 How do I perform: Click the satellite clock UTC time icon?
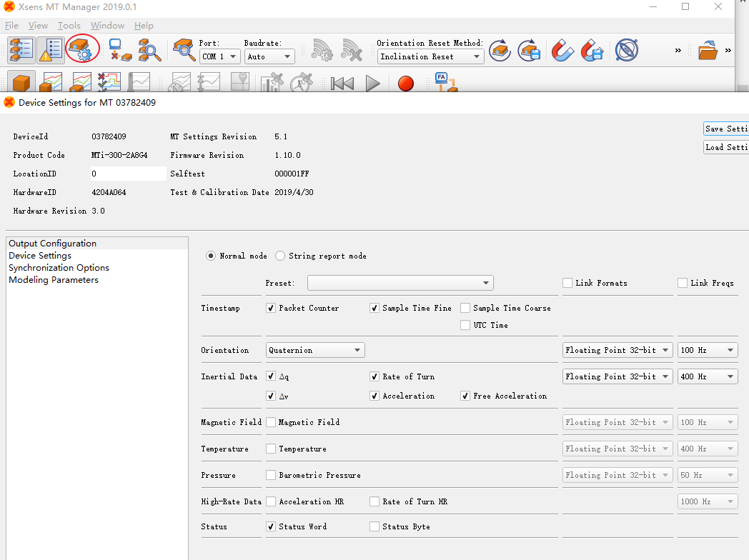point(302,82)
